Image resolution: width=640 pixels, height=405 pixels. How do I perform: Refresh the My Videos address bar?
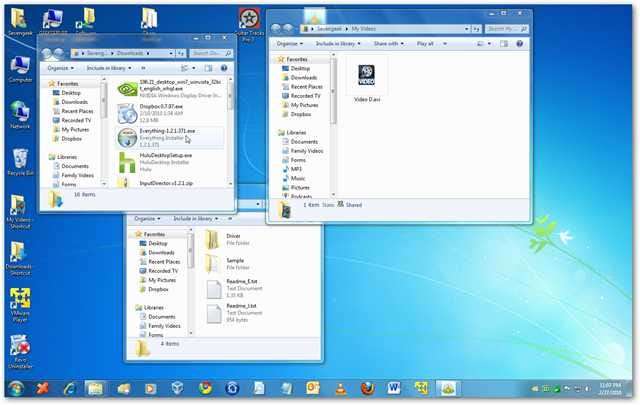coord(476,29)
